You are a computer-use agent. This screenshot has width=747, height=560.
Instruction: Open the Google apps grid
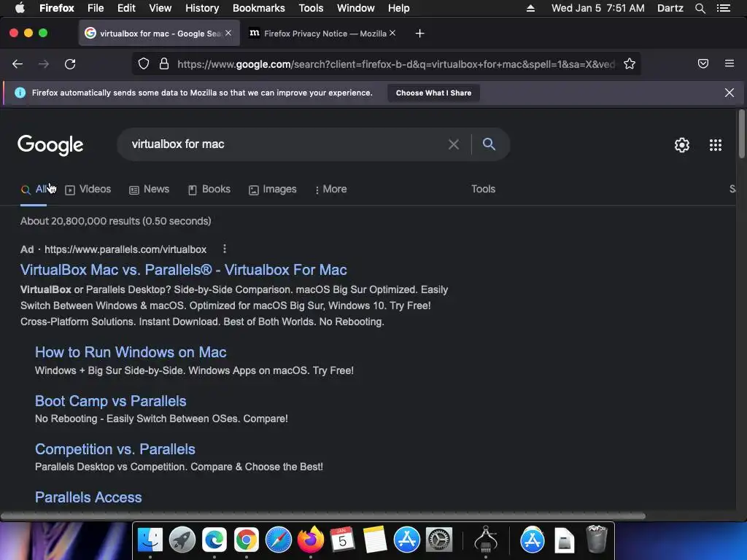[x=715, y=145]
